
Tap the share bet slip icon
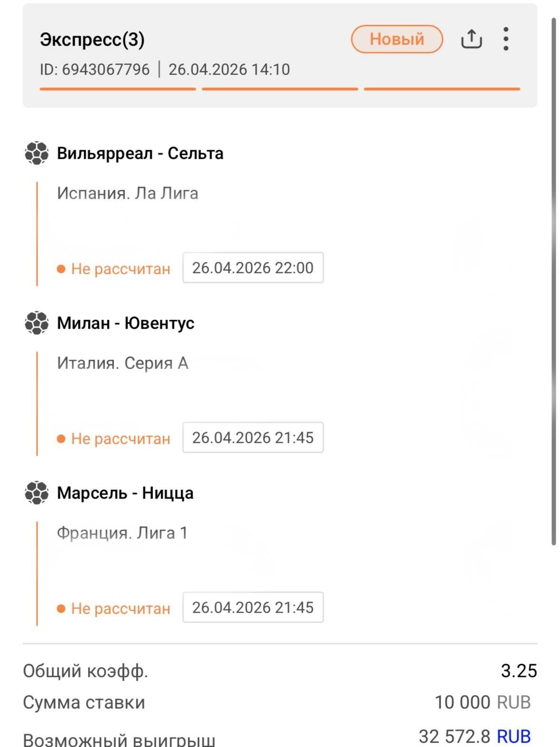[x=471, y=39]
